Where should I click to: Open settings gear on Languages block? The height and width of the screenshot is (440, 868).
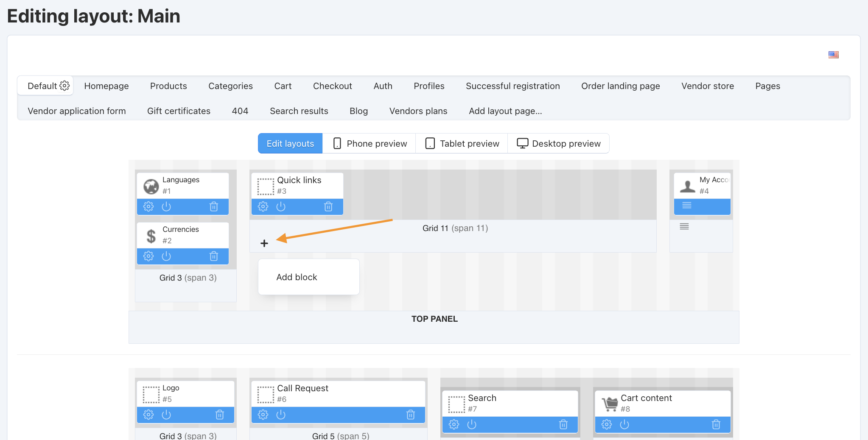tap(148, 206)
